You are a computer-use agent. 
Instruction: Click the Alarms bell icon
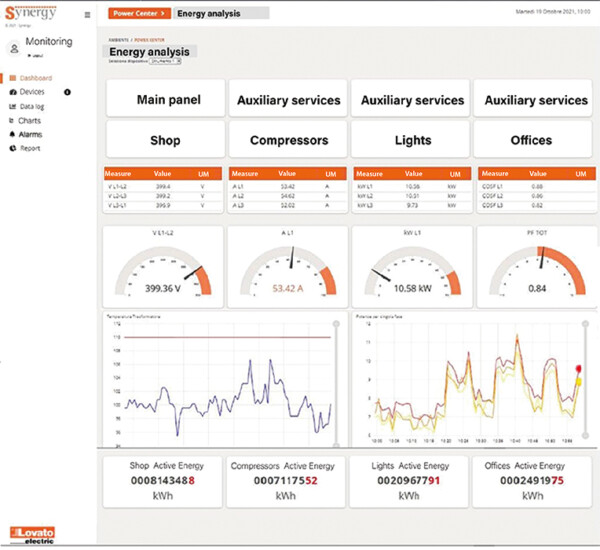coord(12,134)
